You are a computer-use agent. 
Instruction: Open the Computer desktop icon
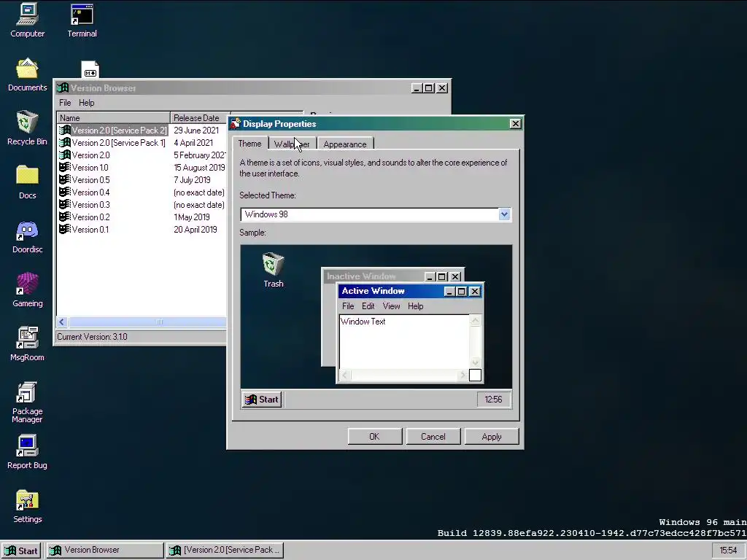coord(27,20)
